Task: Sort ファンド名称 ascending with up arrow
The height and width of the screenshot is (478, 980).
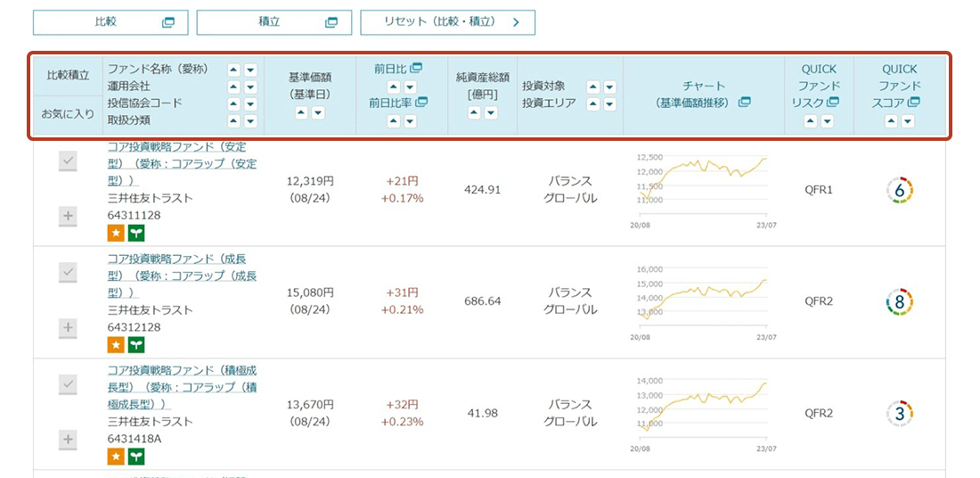Action: [233, 70]
